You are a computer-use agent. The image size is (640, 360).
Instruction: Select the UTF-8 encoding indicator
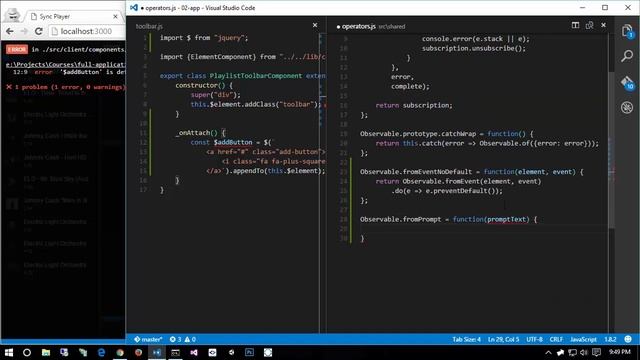tap(534, 339)
